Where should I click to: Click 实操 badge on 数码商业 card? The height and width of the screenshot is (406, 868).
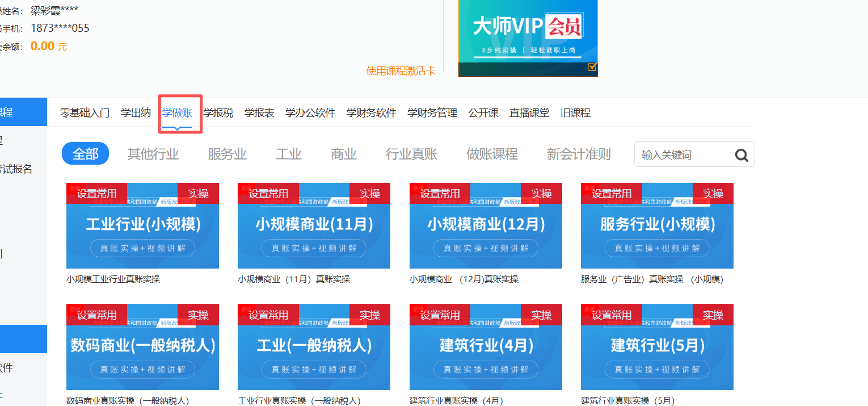coord(198,315)
